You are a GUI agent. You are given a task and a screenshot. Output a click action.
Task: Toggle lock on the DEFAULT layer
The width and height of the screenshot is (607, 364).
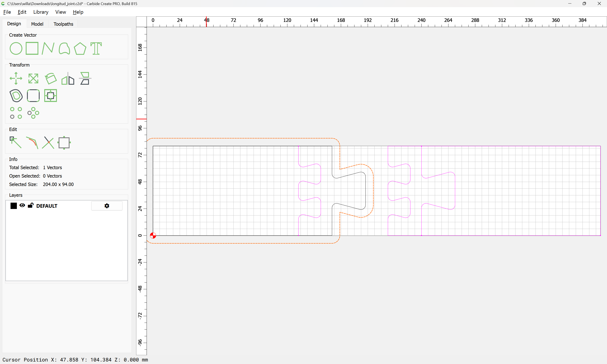[x=31, y=206]
